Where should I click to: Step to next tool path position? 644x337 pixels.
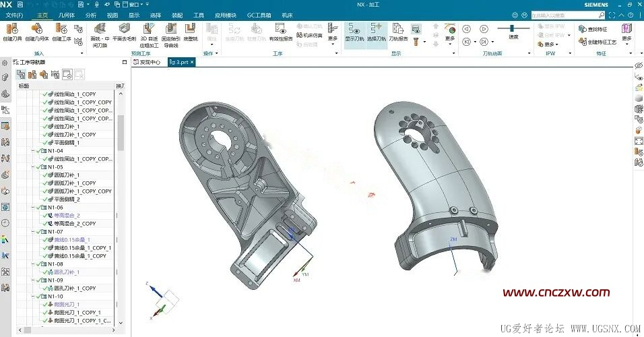pyautogui.click(x=484, y=42)
